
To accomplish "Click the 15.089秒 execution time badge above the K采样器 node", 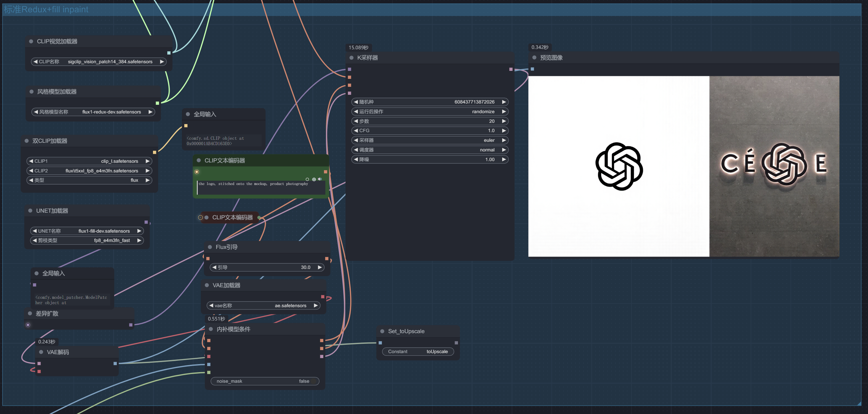I will [359, 48].
